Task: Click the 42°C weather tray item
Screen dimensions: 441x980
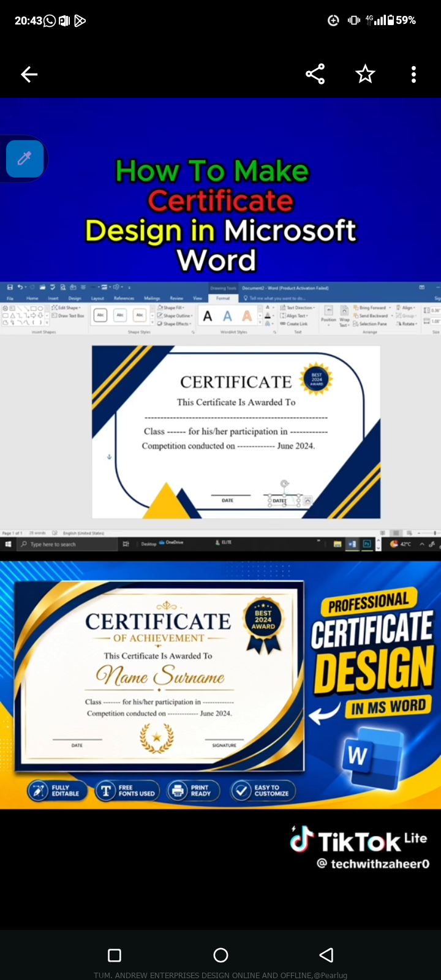Action: pos(401,543)
